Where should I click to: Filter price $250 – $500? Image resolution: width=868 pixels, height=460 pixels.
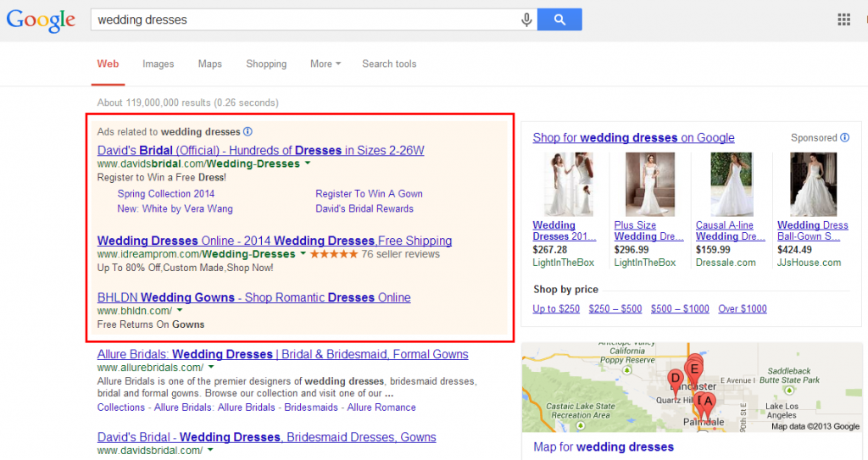(615, 309)
